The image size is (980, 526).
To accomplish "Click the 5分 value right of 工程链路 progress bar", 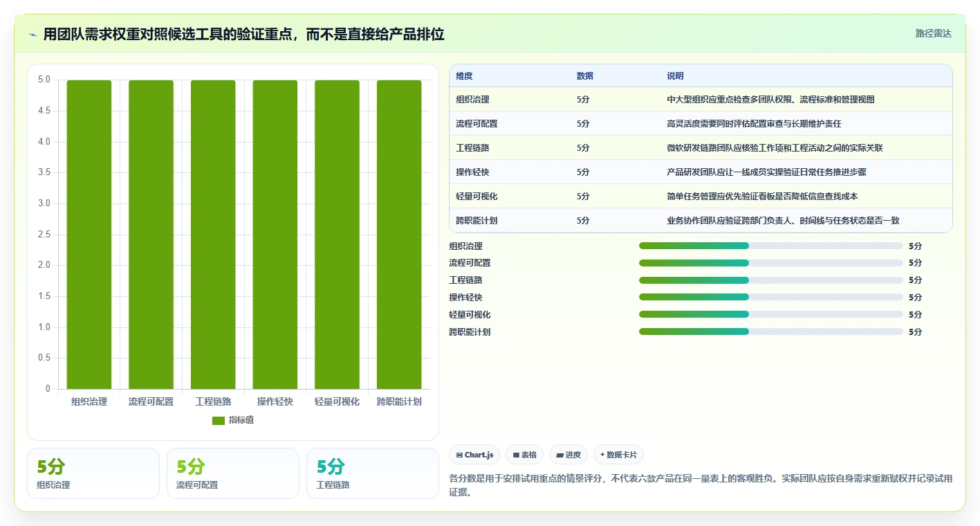I will [x=915, y=280].
